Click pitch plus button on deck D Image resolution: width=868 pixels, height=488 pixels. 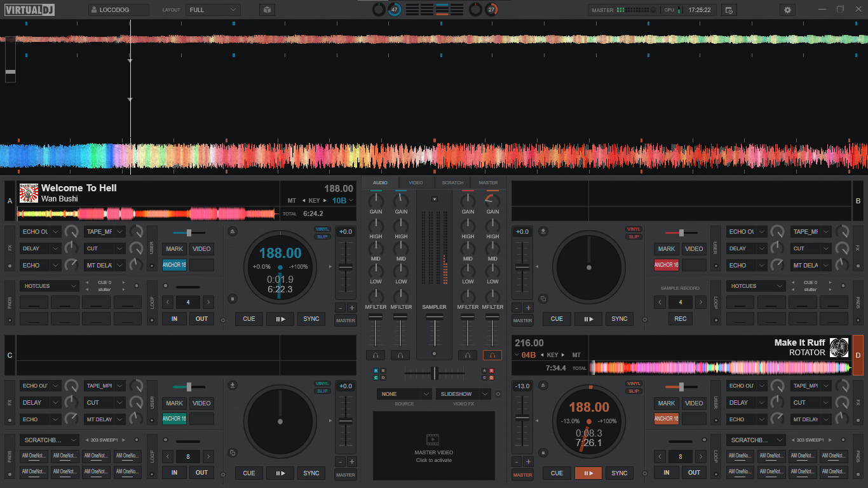pos(528,462)
